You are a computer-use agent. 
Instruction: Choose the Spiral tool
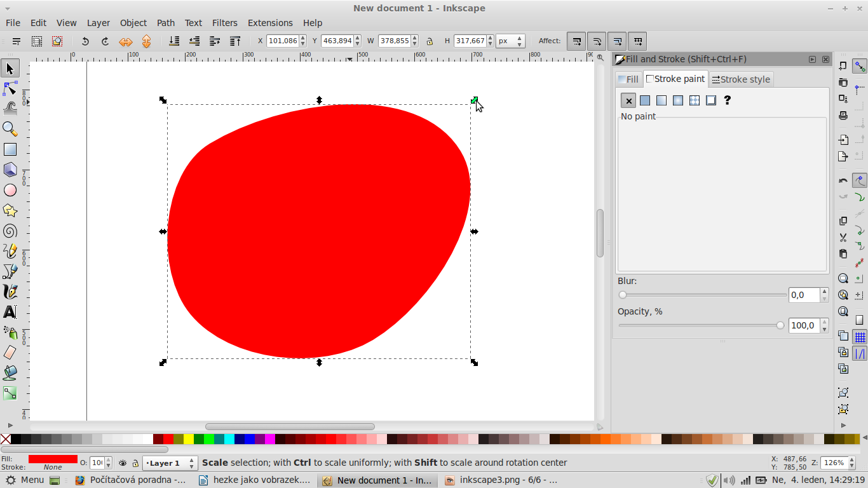10,231
